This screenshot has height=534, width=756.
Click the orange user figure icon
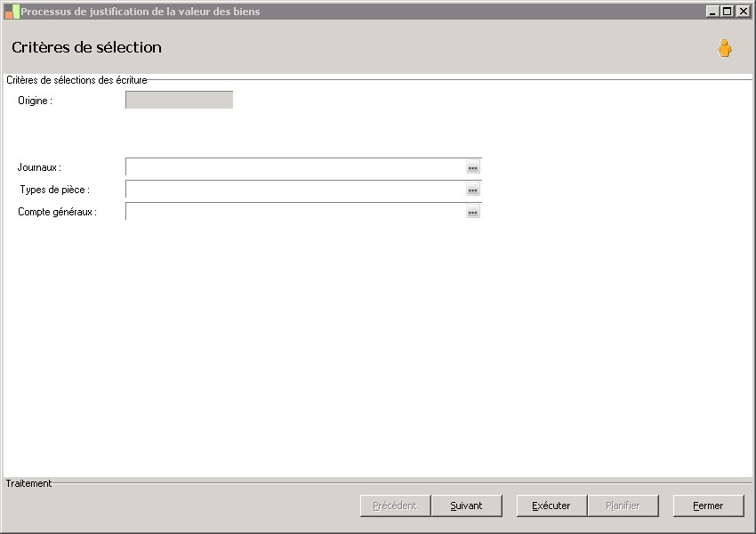(x=724, y=48)
